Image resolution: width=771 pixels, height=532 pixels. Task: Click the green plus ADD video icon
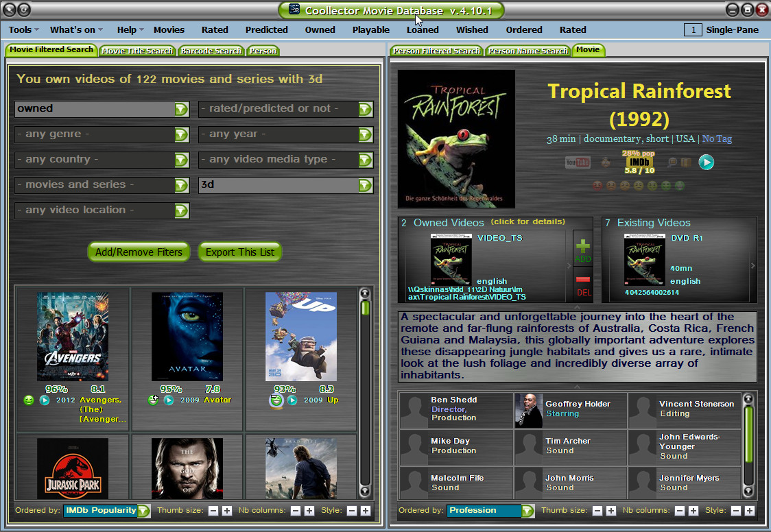(582, 250)
